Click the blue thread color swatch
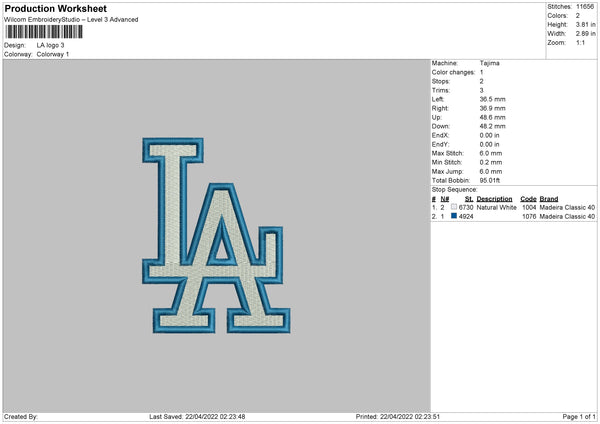Viewport: 600px width, 424px height. coord(454,216)
